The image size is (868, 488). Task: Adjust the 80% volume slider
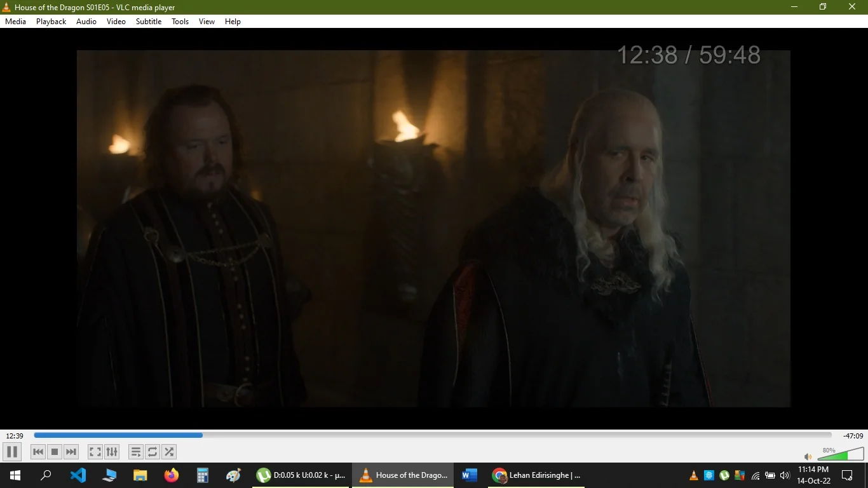(x=841, y=454)
